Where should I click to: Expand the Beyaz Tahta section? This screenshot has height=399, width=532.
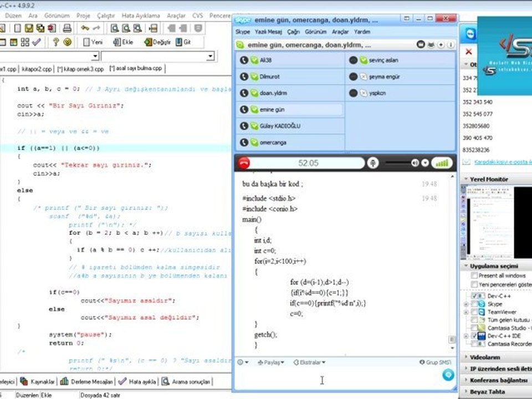click(x=467, y=392)
